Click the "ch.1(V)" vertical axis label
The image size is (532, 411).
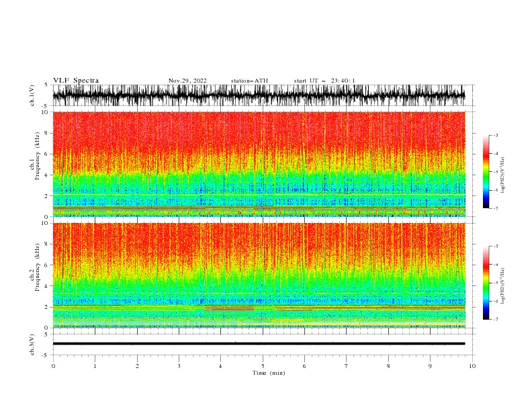[32, 95]
